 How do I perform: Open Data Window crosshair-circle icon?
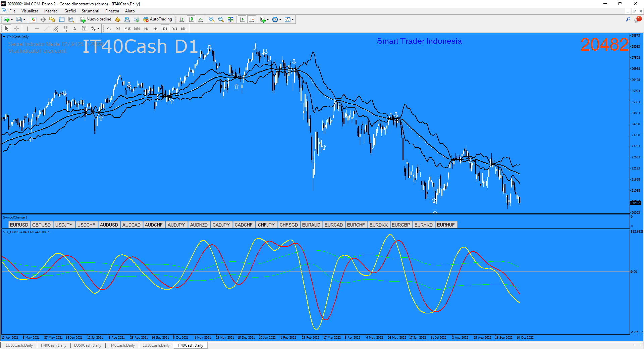coord(43,19)
